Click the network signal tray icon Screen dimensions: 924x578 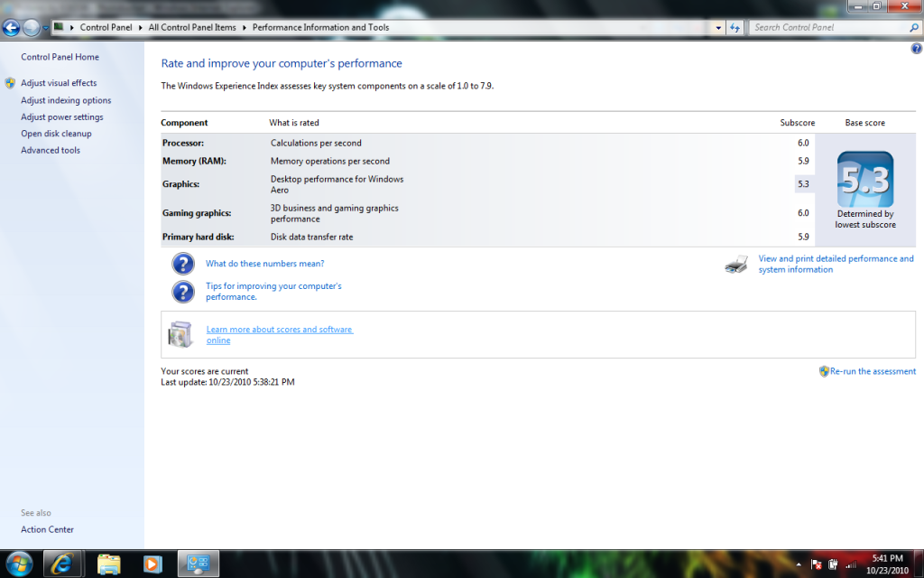click(850, 564)
